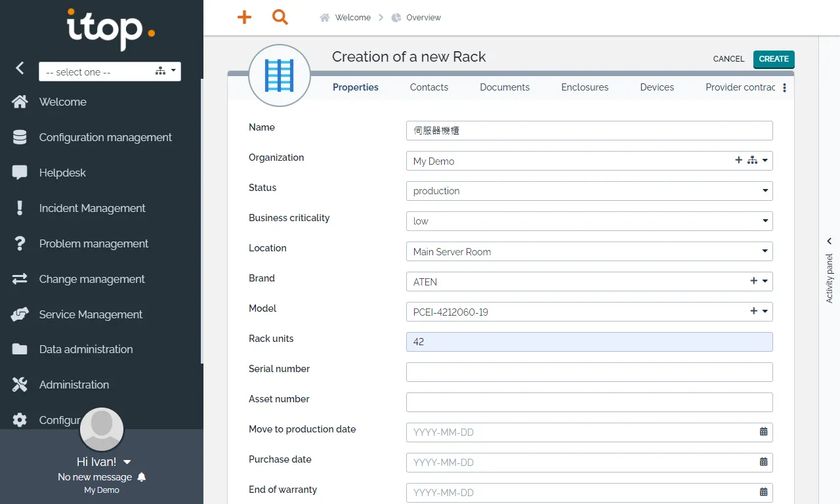The image size is (840, 504).
Task: Open calendar for Purchase date
Action: (764, 462)
